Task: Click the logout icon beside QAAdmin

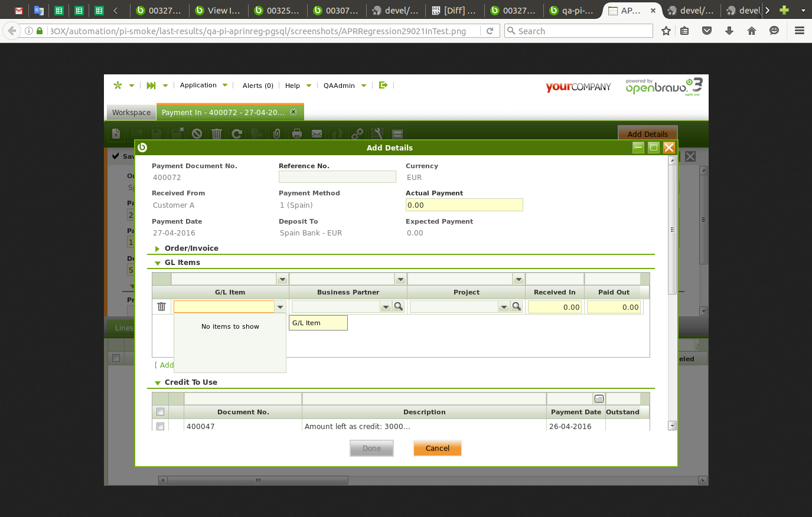Action: click(x=383, y=86)
